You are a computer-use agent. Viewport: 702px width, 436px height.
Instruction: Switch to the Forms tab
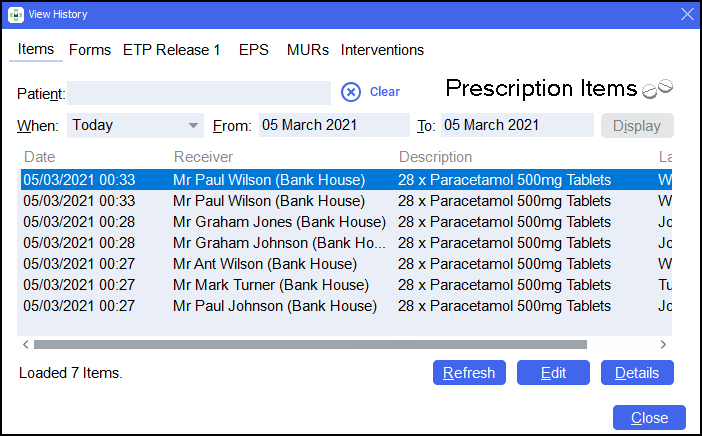tap(89, 50)
